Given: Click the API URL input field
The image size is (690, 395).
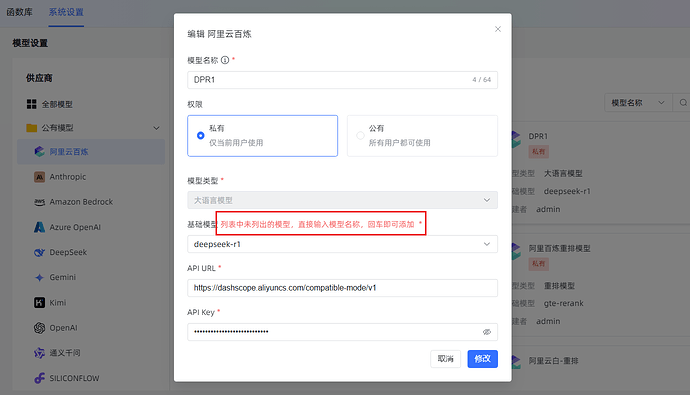Looking at the screenshot, I should [x=342, y=288].
